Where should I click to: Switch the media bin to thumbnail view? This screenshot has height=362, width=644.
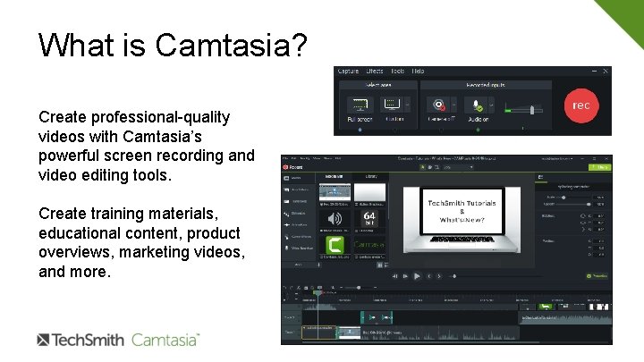pos(380,265)
